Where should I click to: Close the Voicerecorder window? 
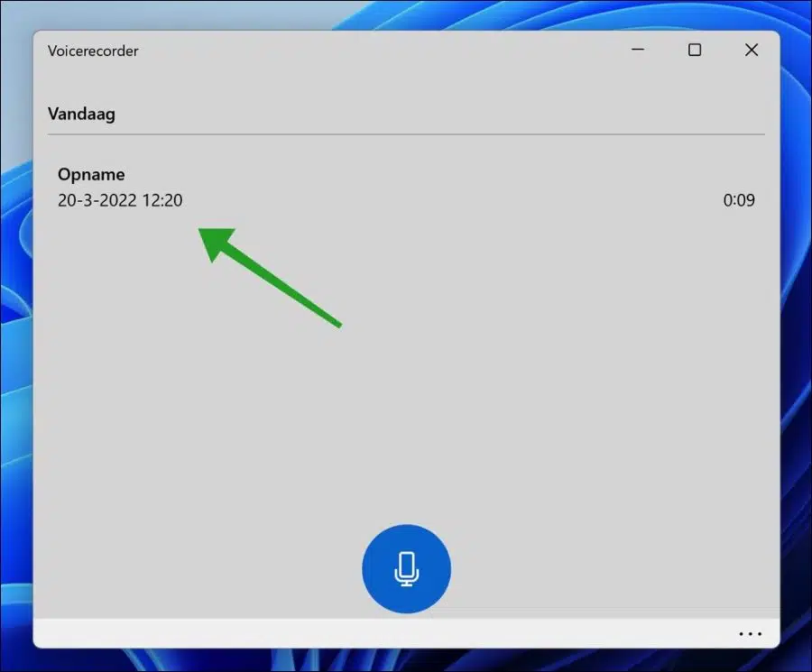pyautogui.click(x=752, y=50)
